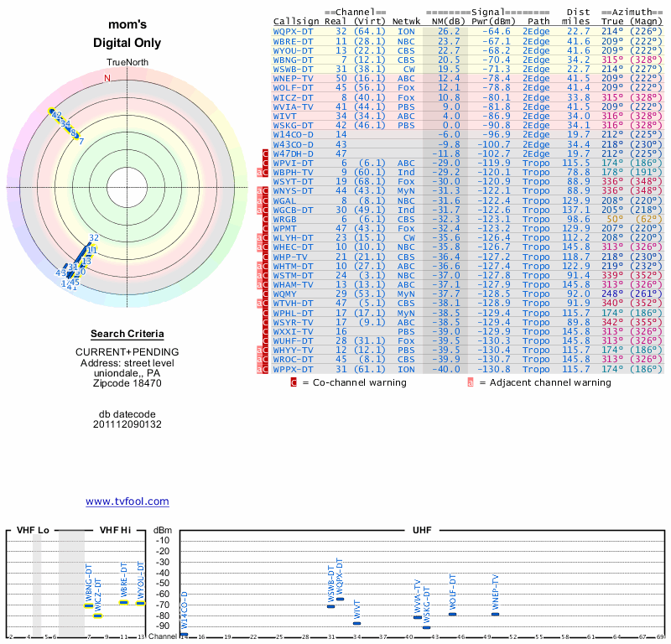Click the W14CO-D callsign entry
The width and height of the screenshot is (671, 644).
(x=294, y=134)
